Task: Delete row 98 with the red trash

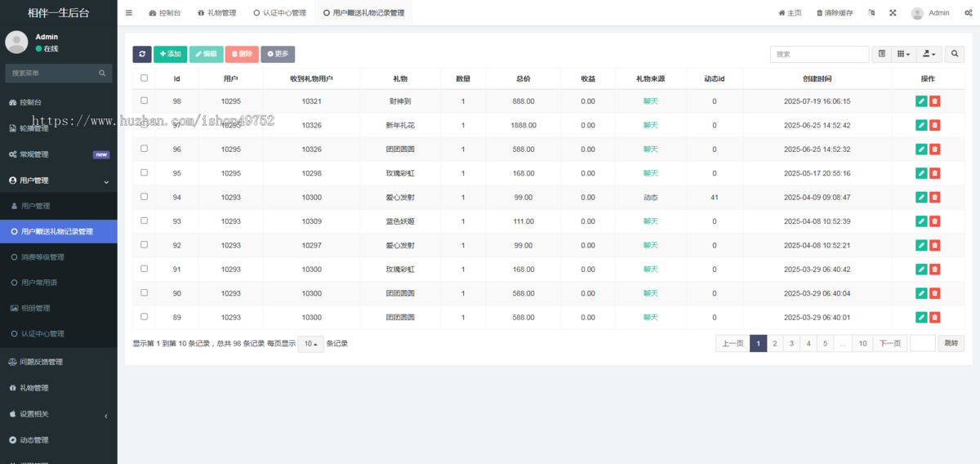Action: [934, 101]
